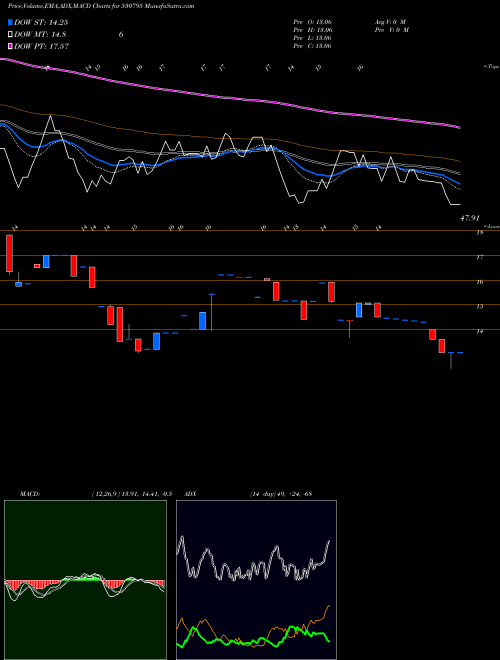Click the 16 price axis label
The image size is (500, 660).
[x=479, y=282]
